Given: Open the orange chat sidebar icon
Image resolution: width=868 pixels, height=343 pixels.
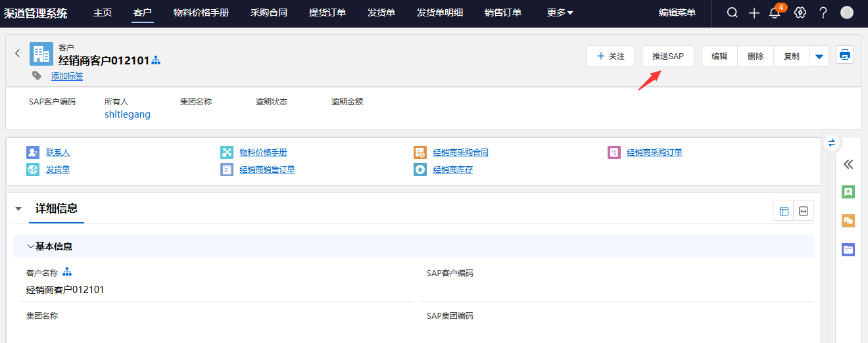Looking at the screenshot, I should click(848, 221).
